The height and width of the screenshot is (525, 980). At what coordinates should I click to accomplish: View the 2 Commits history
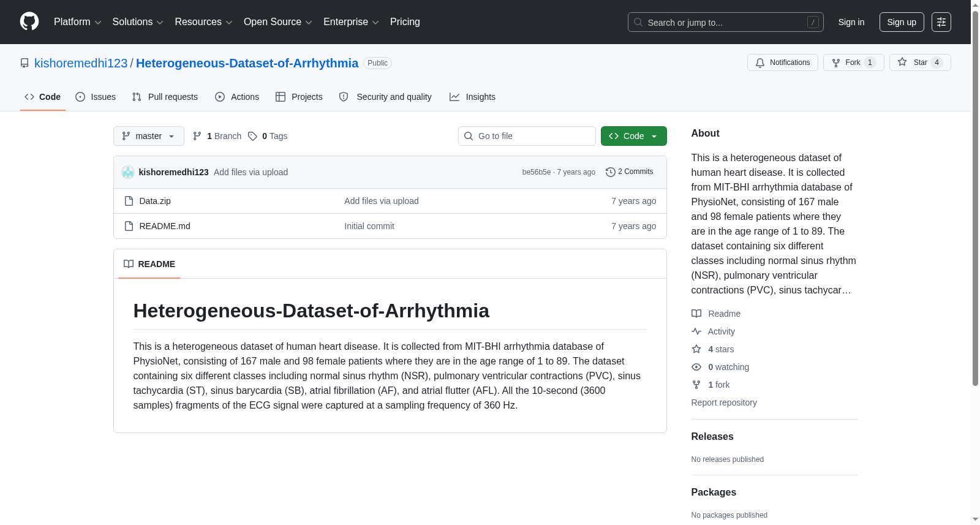click(x=629, y=172)
